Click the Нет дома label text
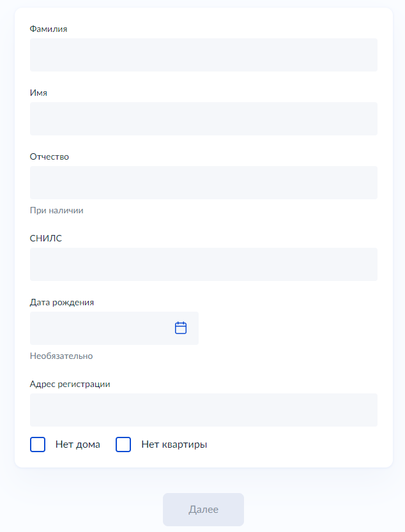The height and width of the screenshot is (532, 405). (78, 445)
